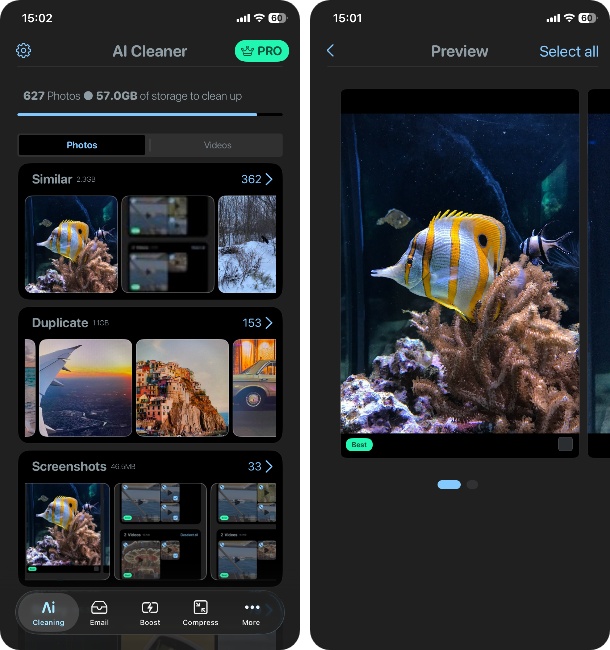Screen dimensions: 610x650
Task: Open settings via the gear icon
Action: tap(23, 51)
